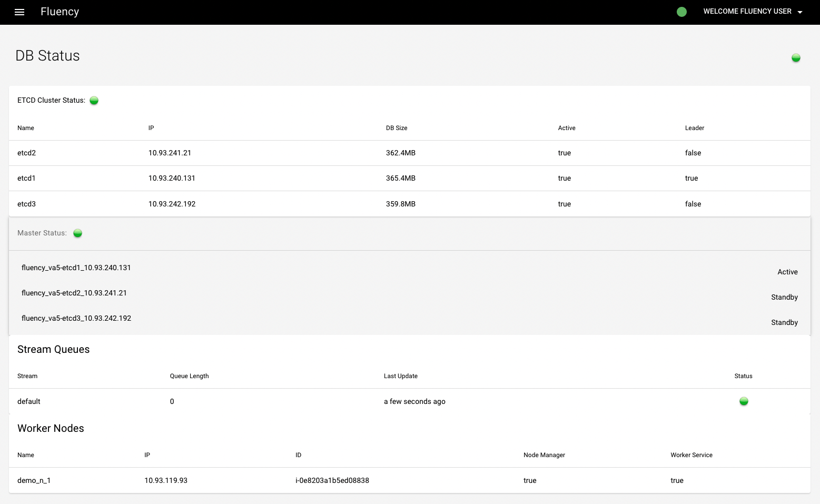The width and height of the screenshot is (820, 504).
Task: Click the Worker Service column header
Action: (691, 455)
